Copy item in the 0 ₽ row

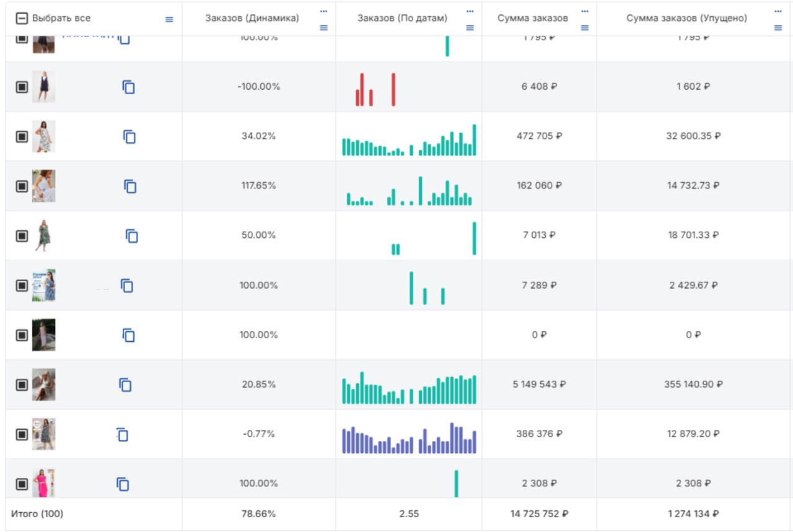[x=128, y=335]
